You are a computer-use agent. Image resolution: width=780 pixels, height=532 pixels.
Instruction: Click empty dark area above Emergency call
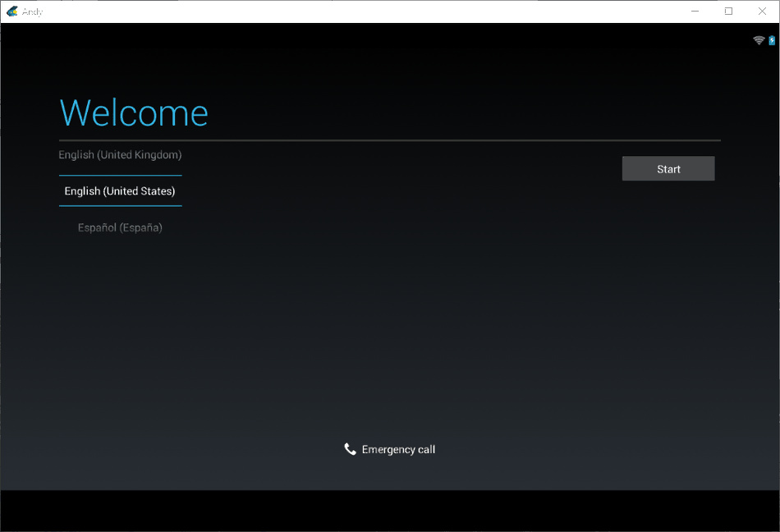click(x=390, y=345)
